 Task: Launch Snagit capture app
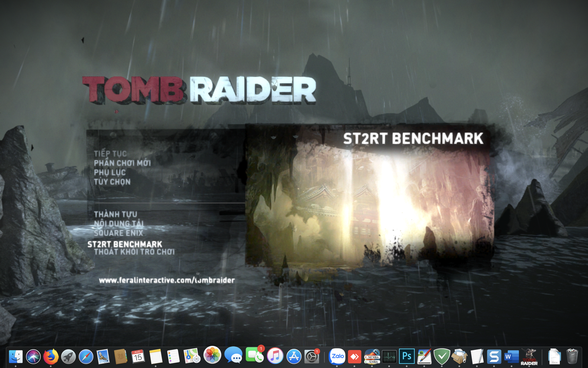pos(494,356)
